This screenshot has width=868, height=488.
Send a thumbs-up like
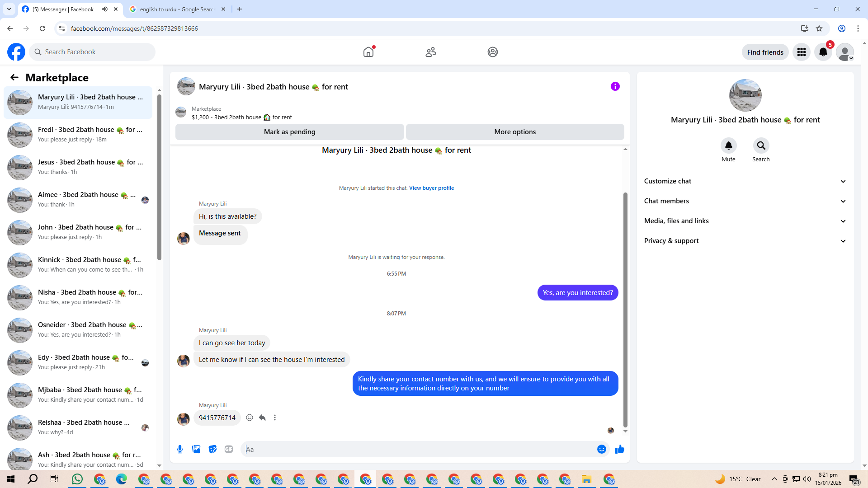tap(619, 449)
